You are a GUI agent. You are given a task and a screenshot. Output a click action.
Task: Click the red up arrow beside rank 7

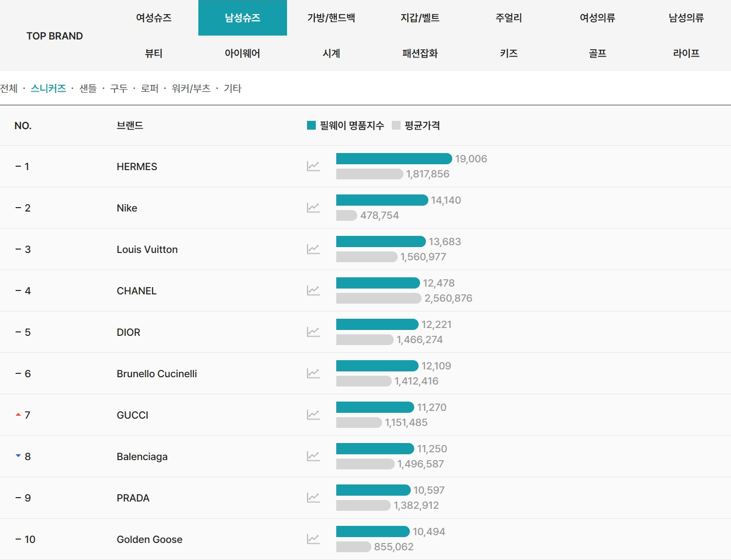(18, 415)
